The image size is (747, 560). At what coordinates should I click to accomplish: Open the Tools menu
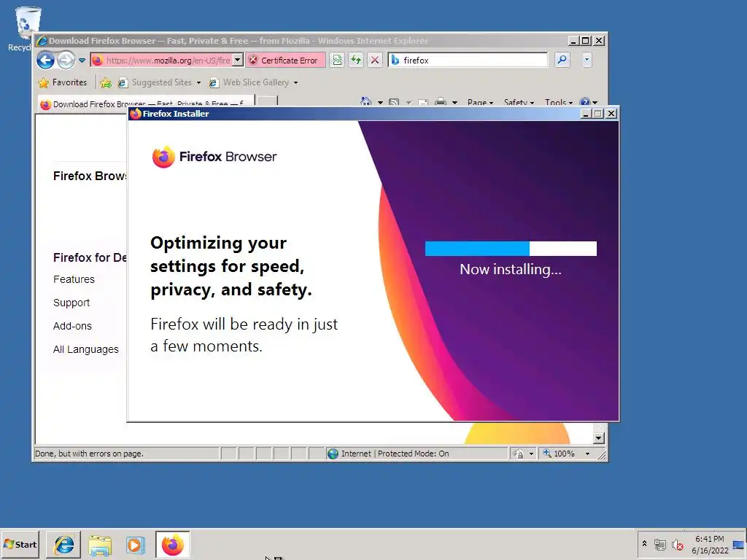[558, 102]
